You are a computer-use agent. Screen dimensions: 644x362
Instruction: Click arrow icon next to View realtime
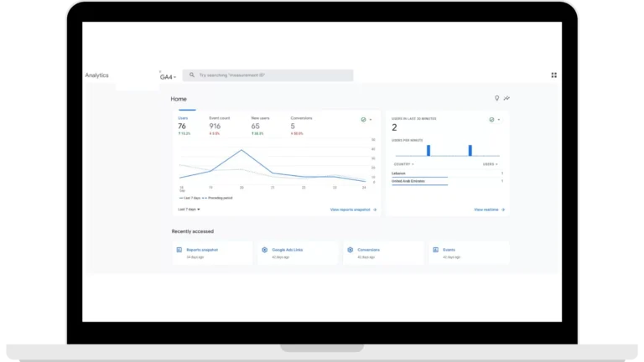503,209
